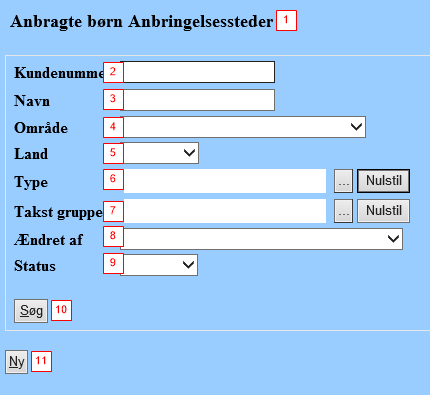430x395 pixels.
Task: Click the Kundenummer input field
Action: 197,72
